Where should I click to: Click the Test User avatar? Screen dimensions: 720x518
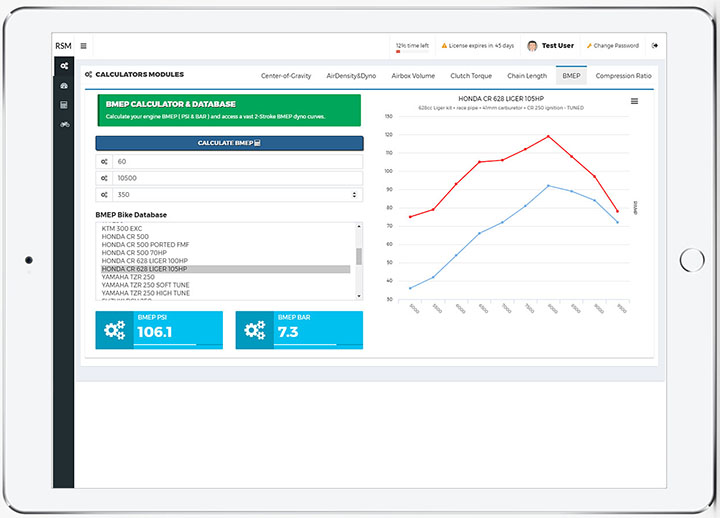pyautogui.click(x=532, y=46)
